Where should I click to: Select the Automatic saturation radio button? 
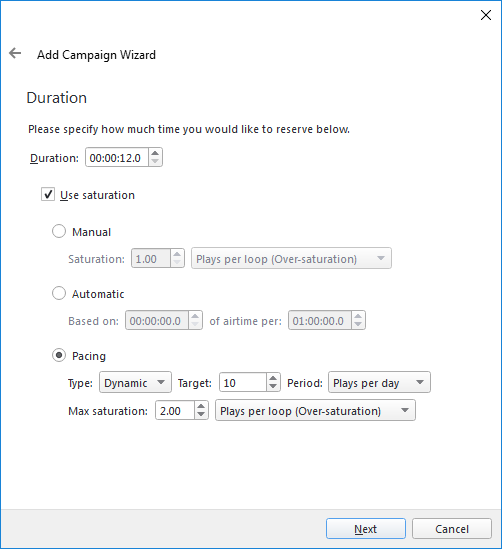59,293
